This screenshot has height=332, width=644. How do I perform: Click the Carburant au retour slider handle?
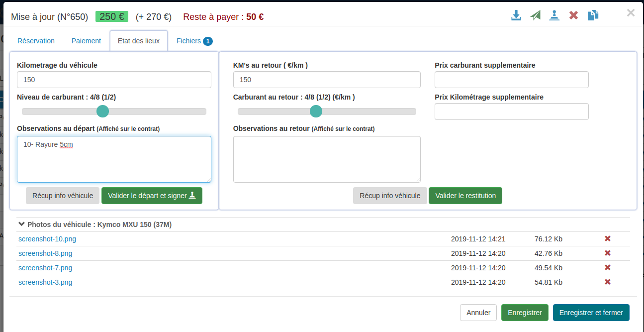coord(316,111)
